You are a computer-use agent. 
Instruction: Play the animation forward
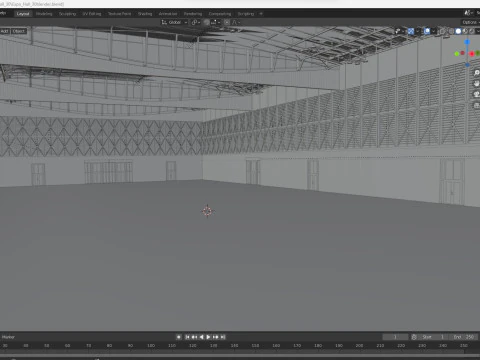point(208,337)
